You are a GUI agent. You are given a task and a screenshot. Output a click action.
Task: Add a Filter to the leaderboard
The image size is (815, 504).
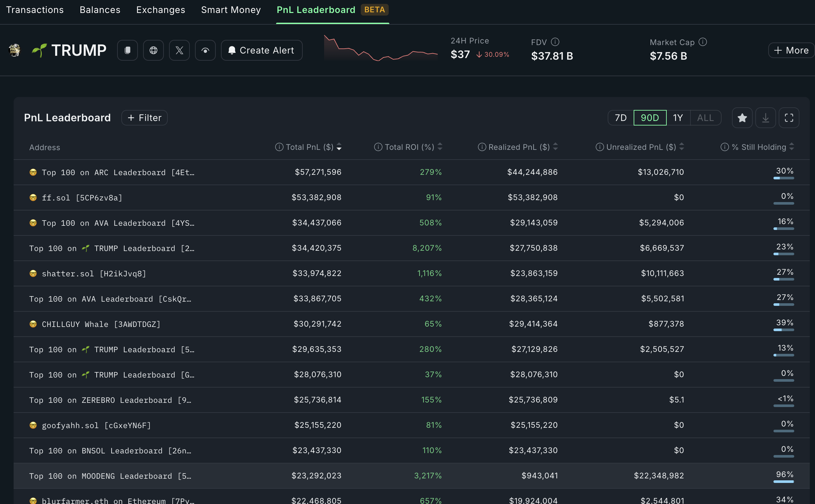click(x=144, y=118)
